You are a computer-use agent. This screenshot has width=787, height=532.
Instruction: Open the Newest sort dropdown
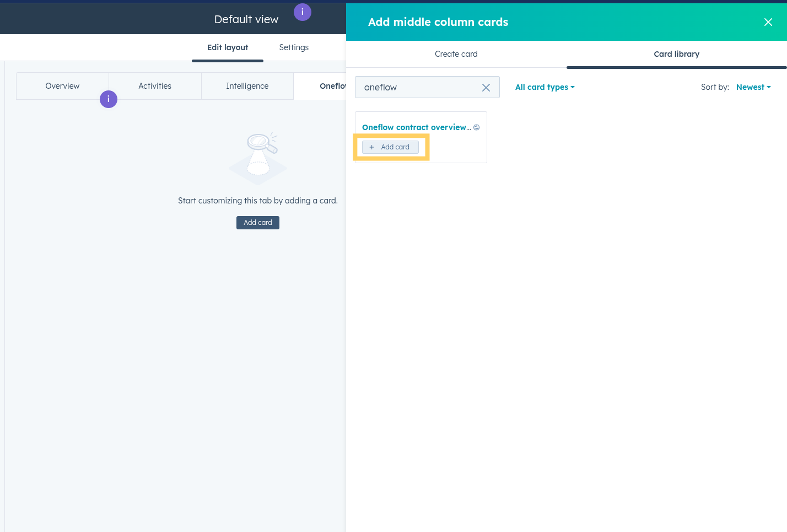click(753, 87)
